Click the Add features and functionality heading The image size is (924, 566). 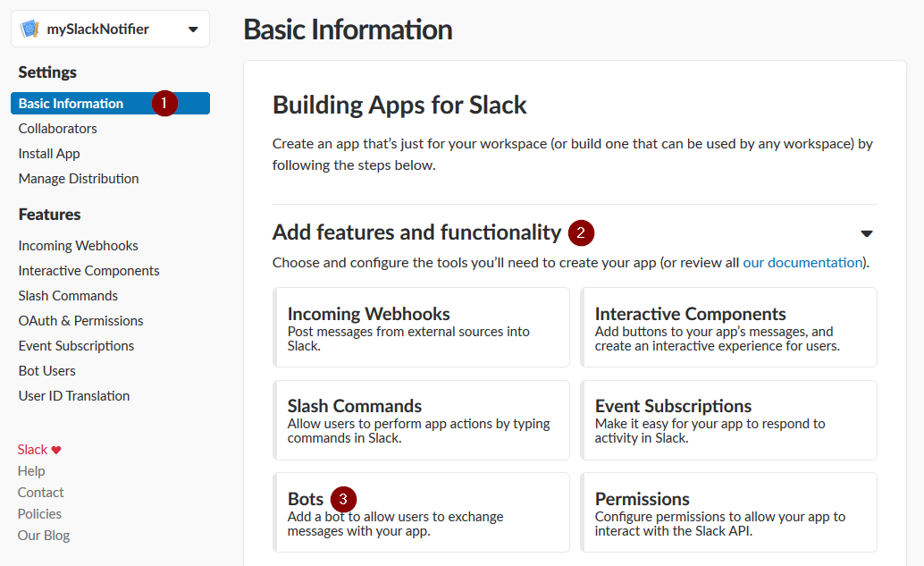tap(416, 232)
